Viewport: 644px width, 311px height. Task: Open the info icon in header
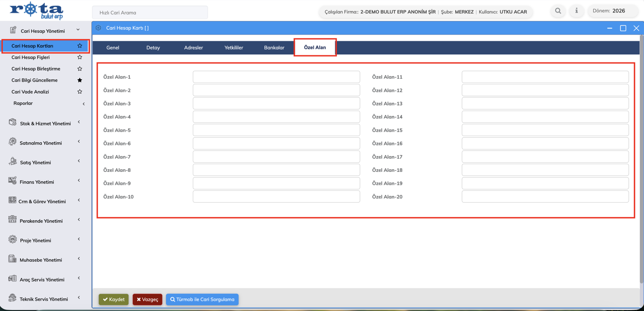(576, 11)
